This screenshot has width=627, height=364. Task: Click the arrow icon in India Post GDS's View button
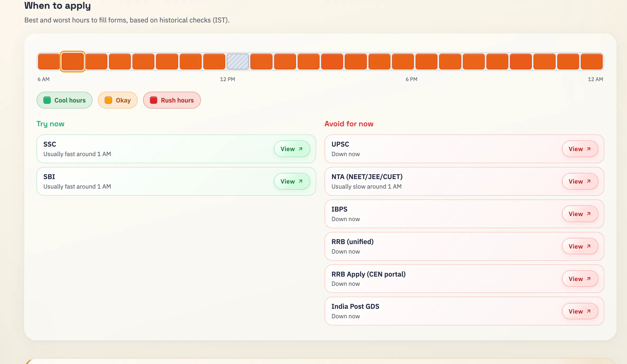[589, 311]
